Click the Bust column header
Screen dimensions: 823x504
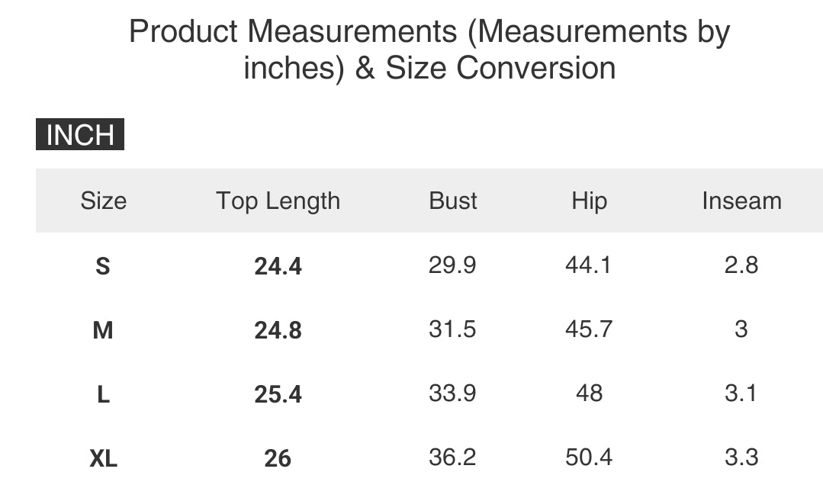(453, 201)
